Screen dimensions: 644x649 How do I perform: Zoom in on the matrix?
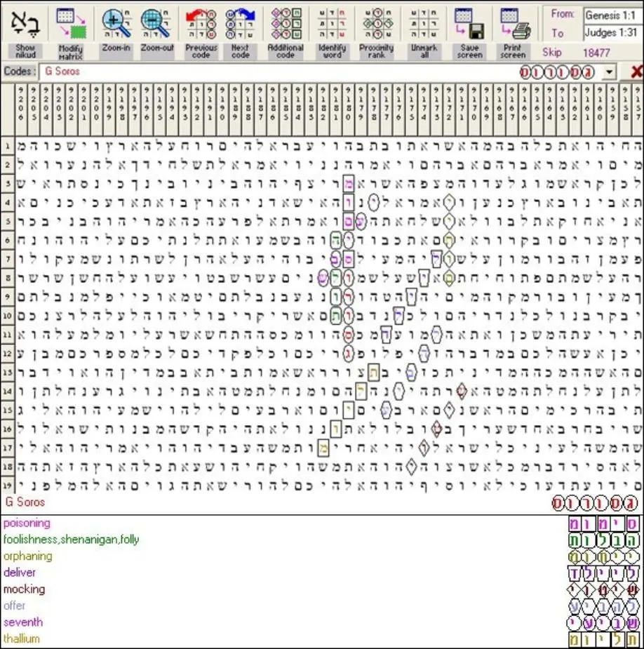tap(116, 24)
